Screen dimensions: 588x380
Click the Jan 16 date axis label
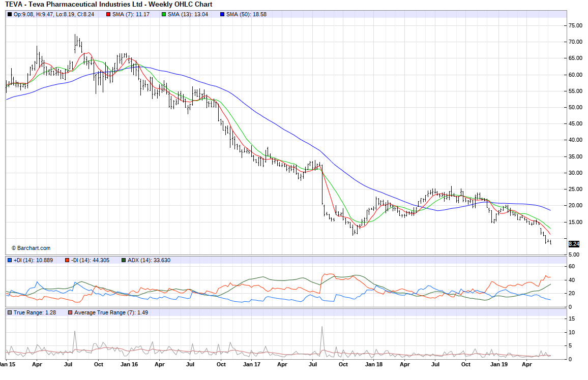click(x=129, y=364)
